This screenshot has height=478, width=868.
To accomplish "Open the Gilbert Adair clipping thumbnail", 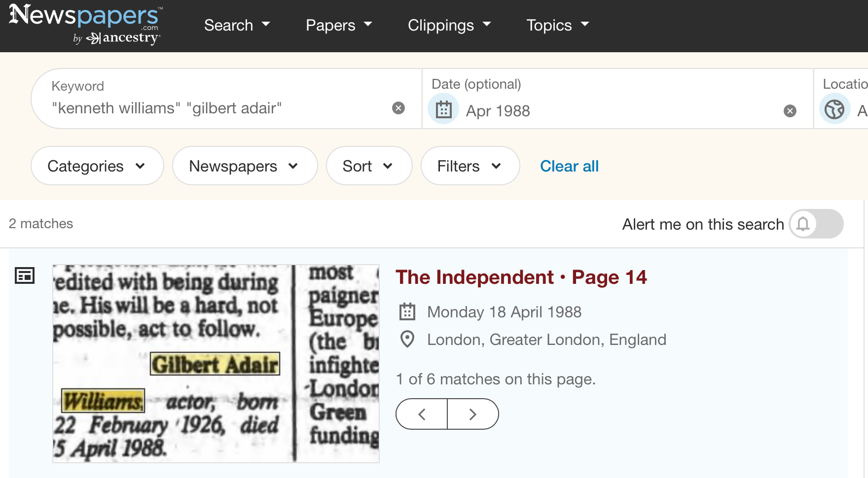I will coord(216,364).
